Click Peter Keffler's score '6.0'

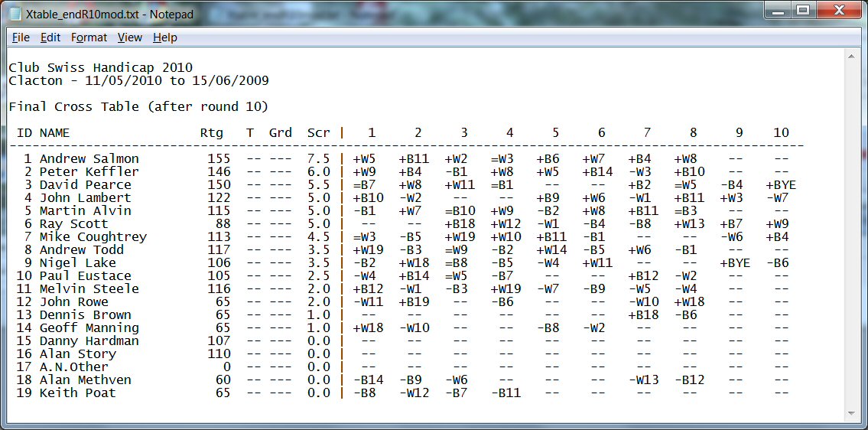tap(319, 172)
